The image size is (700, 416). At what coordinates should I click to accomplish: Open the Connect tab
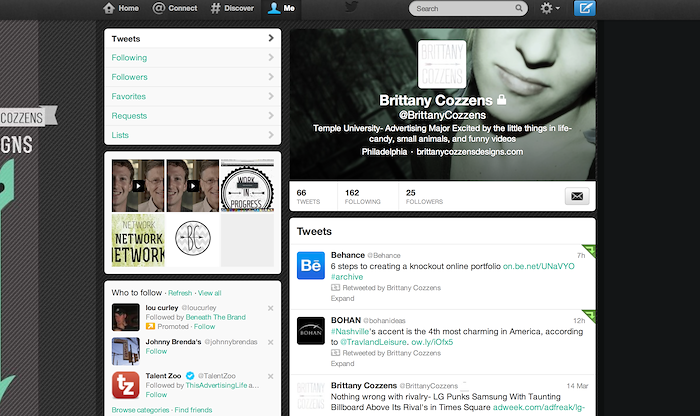click(x=175, y=8)
